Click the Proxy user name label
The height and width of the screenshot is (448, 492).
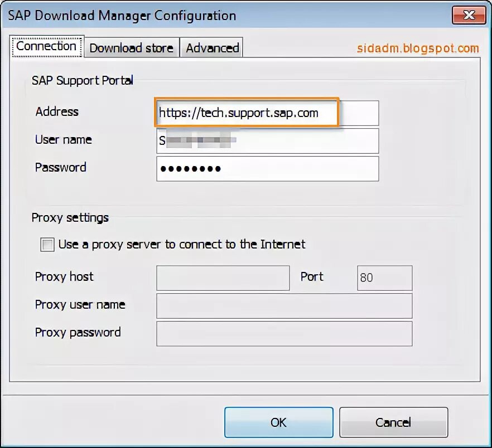pos(80,304)
